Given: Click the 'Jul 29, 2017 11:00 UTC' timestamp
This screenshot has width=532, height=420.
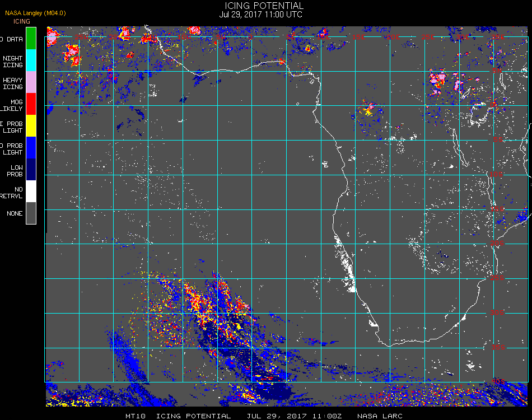Looking at the screenshot, I should 260,15.
